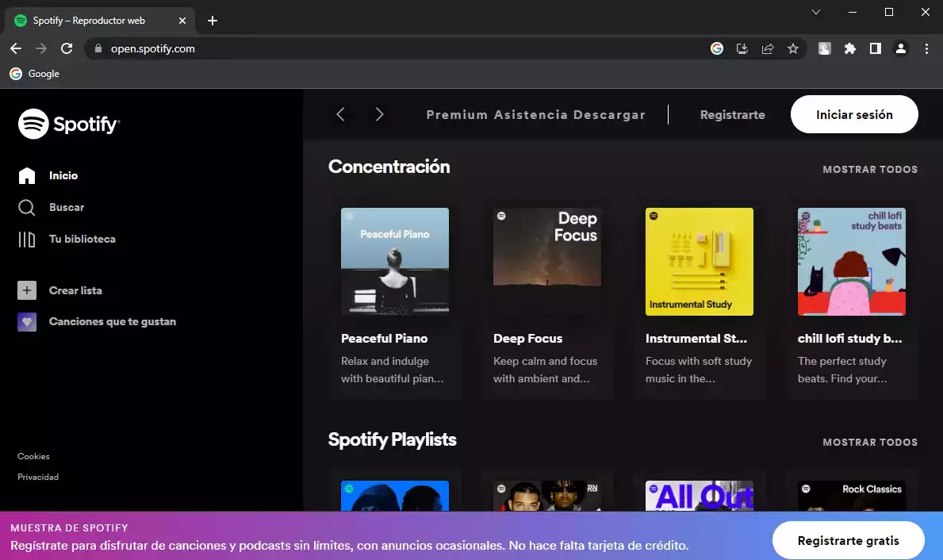Open the chill lofi study beats cover
Image resolution: width=943 pixels, height=560 pixels.
851,262
